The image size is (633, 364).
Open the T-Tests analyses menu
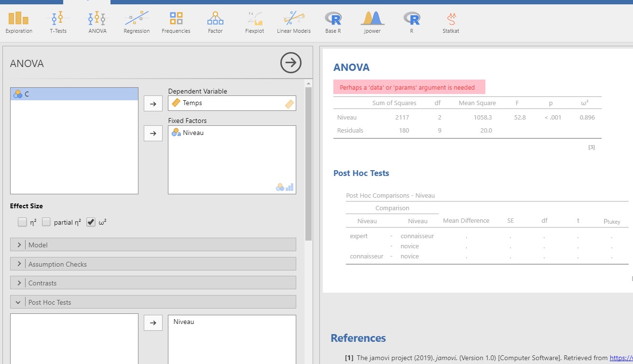tap(58, 23)
